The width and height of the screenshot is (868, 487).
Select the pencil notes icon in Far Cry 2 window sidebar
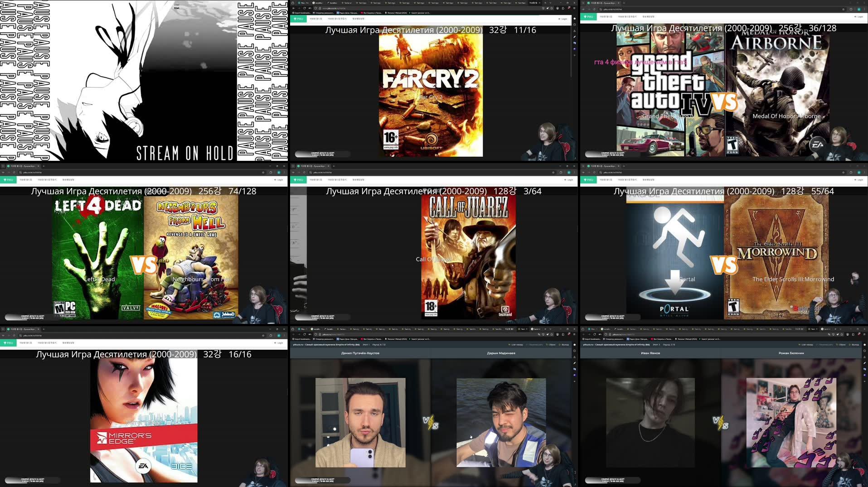coord(575,37)
